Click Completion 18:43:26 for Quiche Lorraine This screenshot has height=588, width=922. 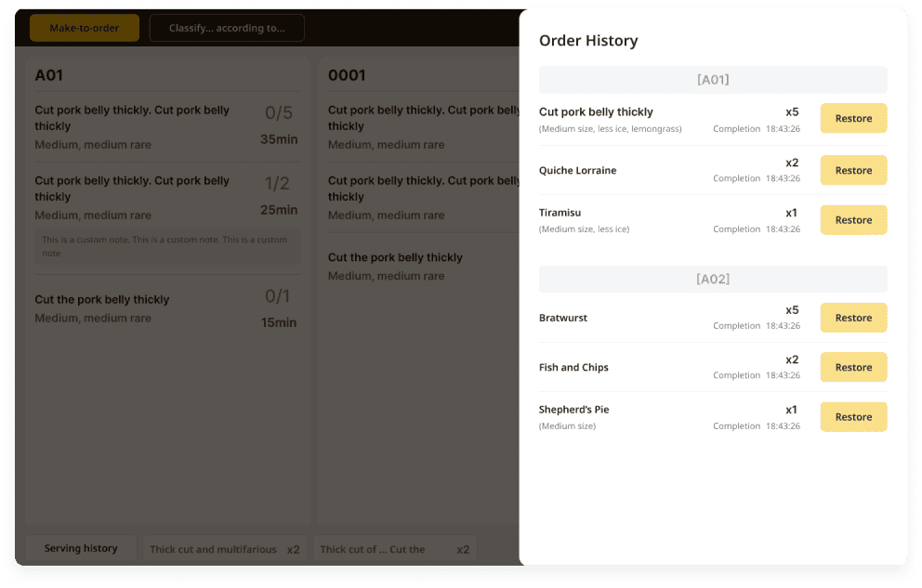pyautogui.click(x=757, y=178)
